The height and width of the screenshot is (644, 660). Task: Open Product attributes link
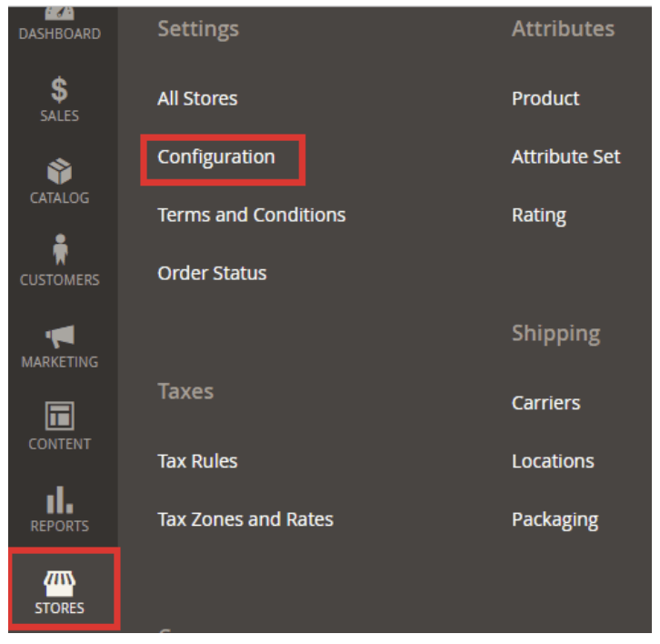pos(545,98)
